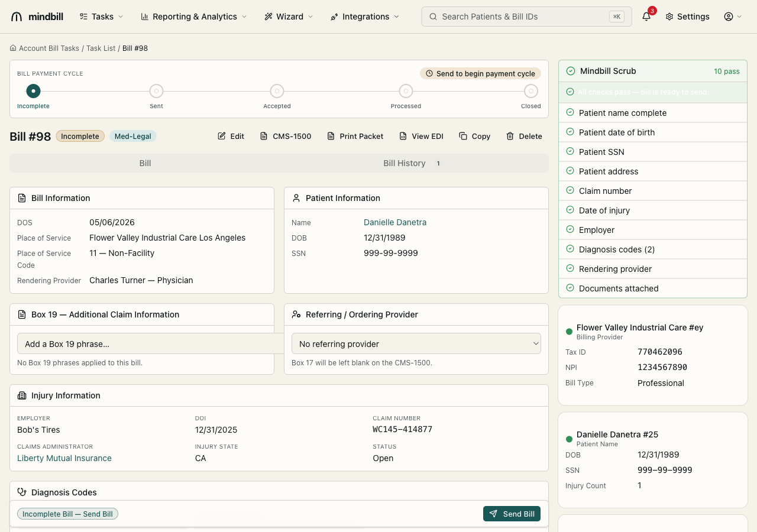Click the Incomplete status badge
This screenshot has width=757, height=532.
pos(80,136)
